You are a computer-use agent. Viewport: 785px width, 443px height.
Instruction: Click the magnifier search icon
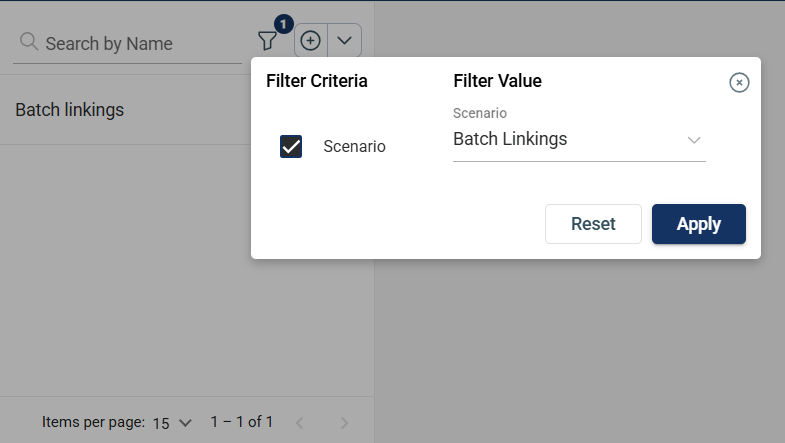tap(29, 42)
